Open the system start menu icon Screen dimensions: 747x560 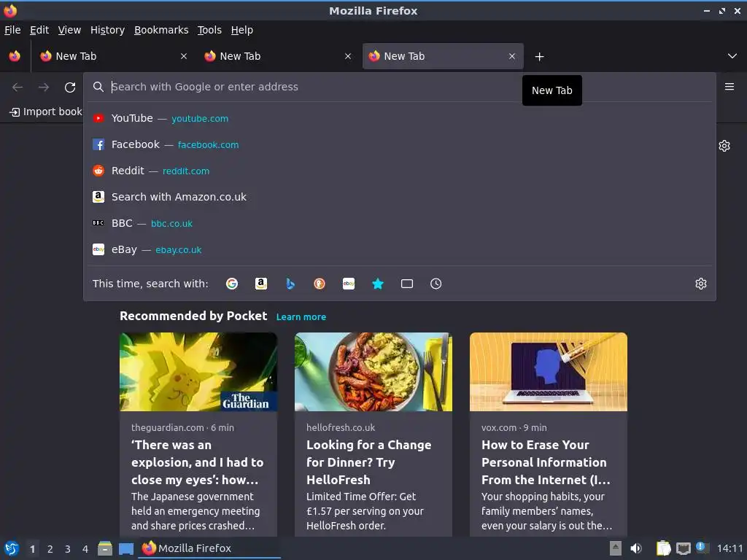point(12,548)
